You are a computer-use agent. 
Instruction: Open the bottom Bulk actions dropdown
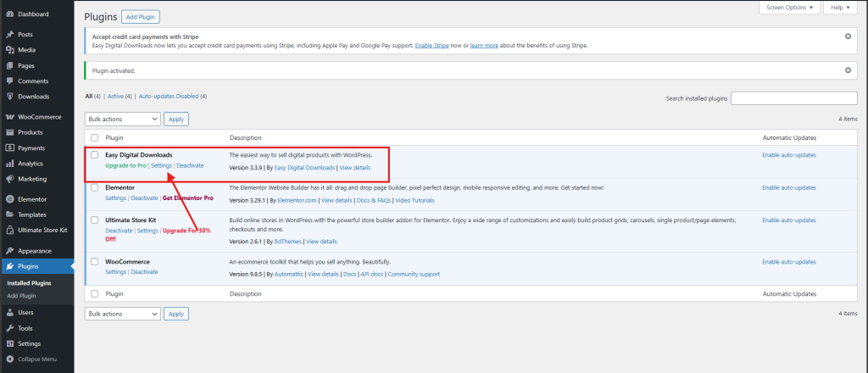(123, 314)
